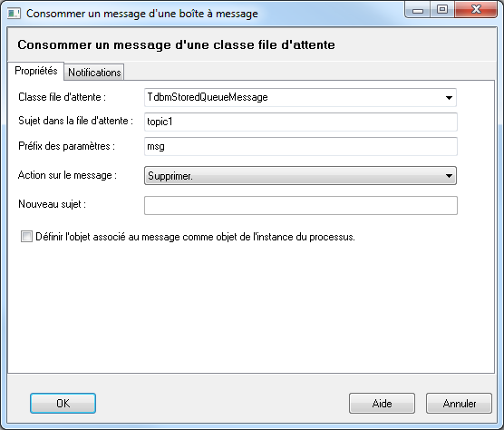
Task: Confirm with the OK button
Action: [63, 404]
